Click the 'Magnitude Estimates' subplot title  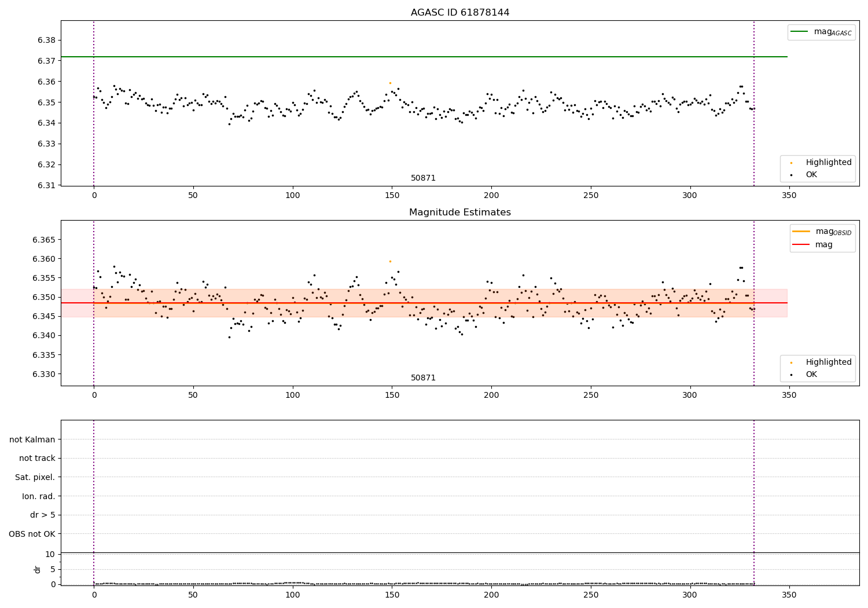pyautogui.click(x=460, y=213)
